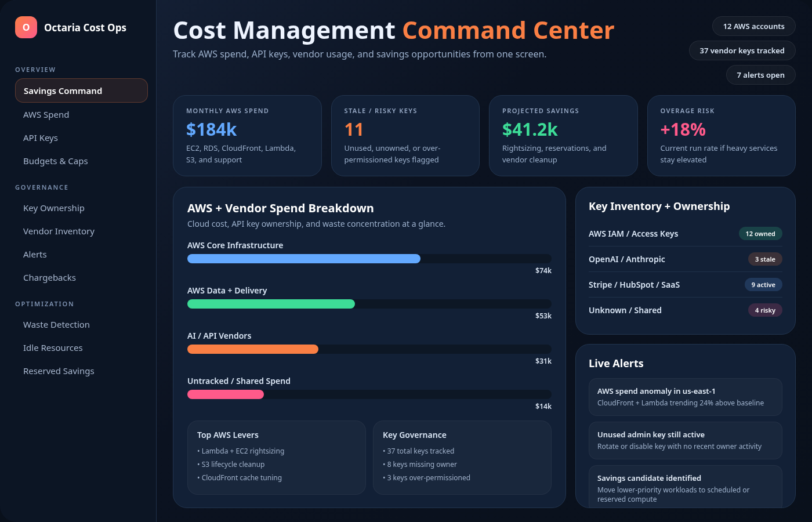Open Waste Detection under Optimization
Screen dimensions: 812x522
[x=56, y=324]
